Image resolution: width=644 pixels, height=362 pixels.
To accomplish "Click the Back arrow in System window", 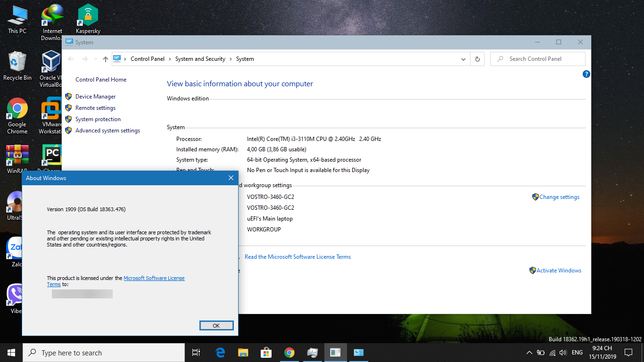I will point(71,59).
